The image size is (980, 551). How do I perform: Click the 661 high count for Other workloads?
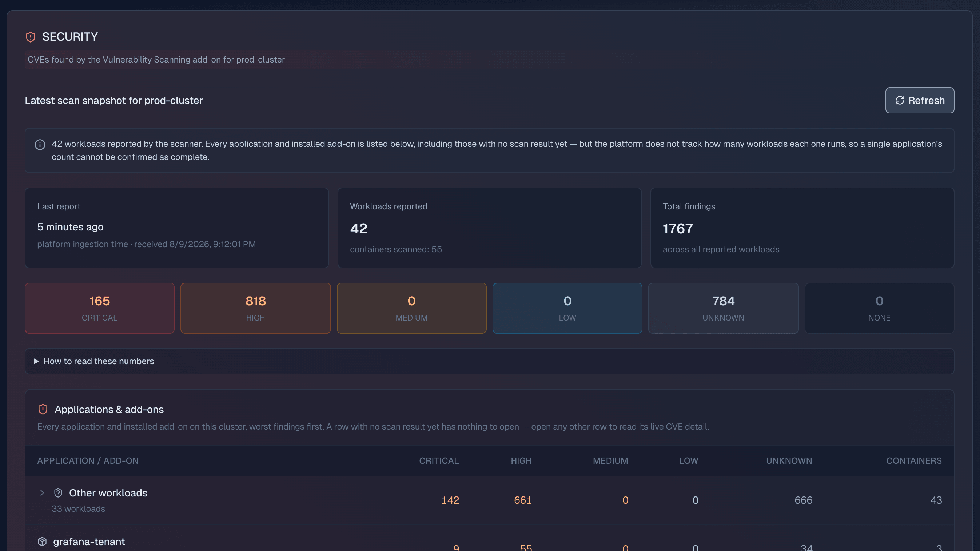tap(523, 500)
